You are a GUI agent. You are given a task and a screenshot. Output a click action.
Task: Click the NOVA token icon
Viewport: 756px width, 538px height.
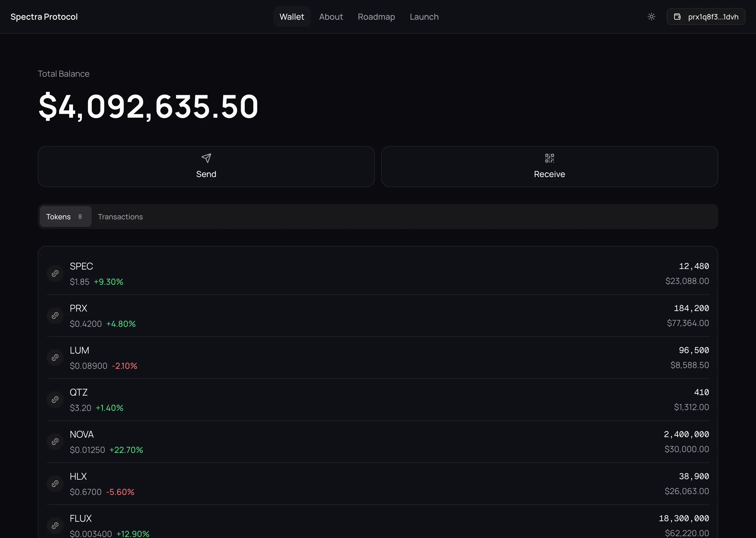click(x=55, y=442)
